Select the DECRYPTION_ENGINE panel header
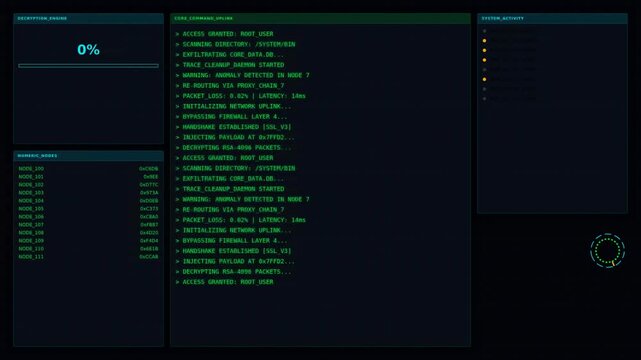This screenshot has width=641, height=360. coord(88,18)
